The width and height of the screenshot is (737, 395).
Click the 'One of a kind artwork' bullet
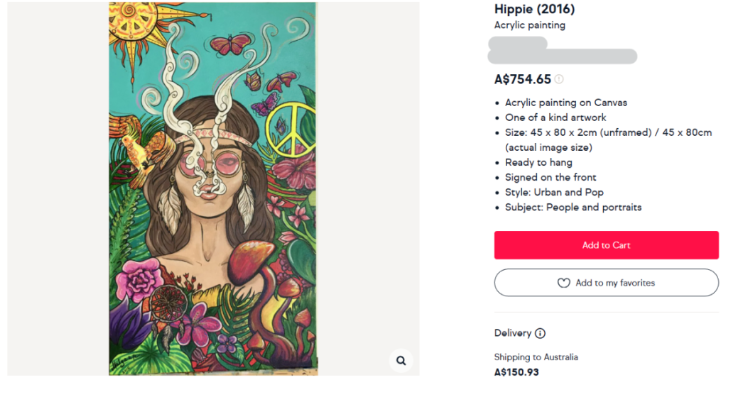[x=556, y=118]
